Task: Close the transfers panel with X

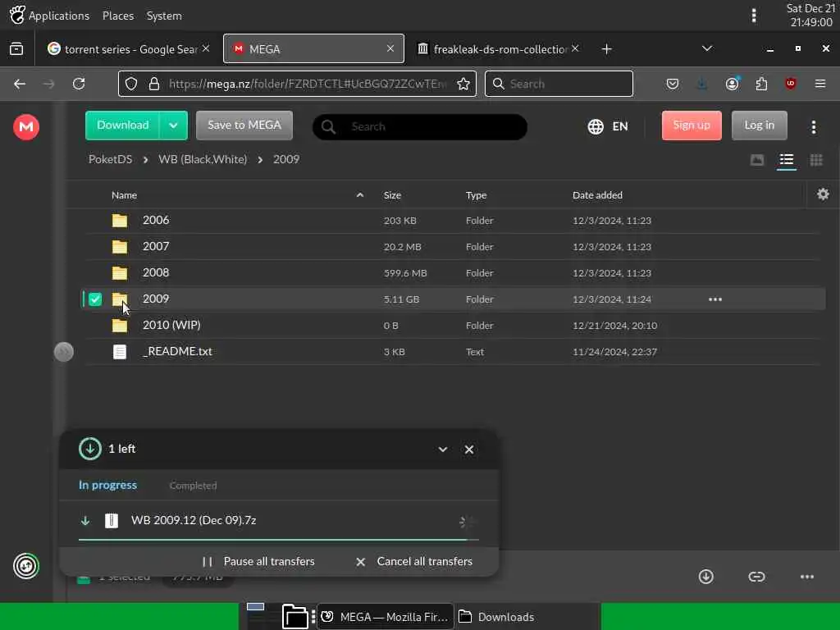Action: [x=468, y=450]
